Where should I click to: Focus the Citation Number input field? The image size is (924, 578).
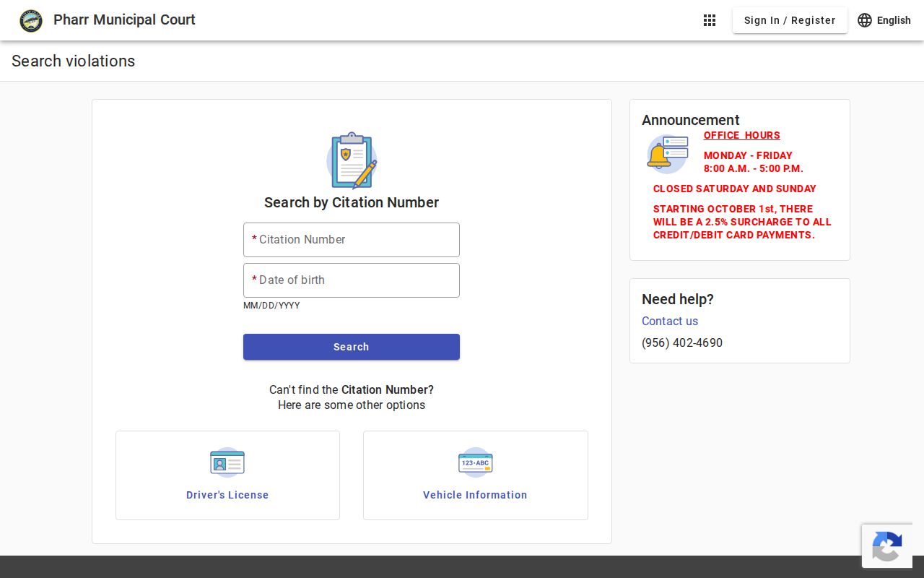click(352, 240)
